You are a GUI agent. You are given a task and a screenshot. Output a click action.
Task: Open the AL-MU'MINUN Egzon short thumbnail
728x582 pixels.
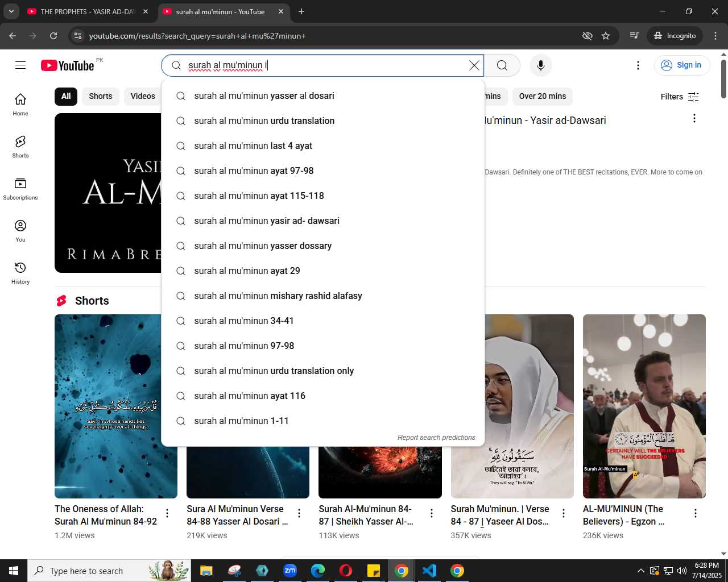644,406
